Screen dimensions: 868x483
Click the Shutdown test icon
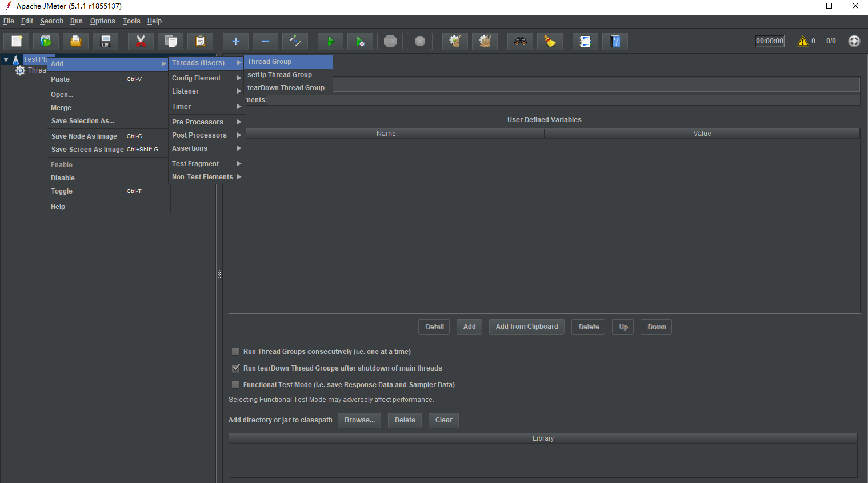[x=419, y=41]
